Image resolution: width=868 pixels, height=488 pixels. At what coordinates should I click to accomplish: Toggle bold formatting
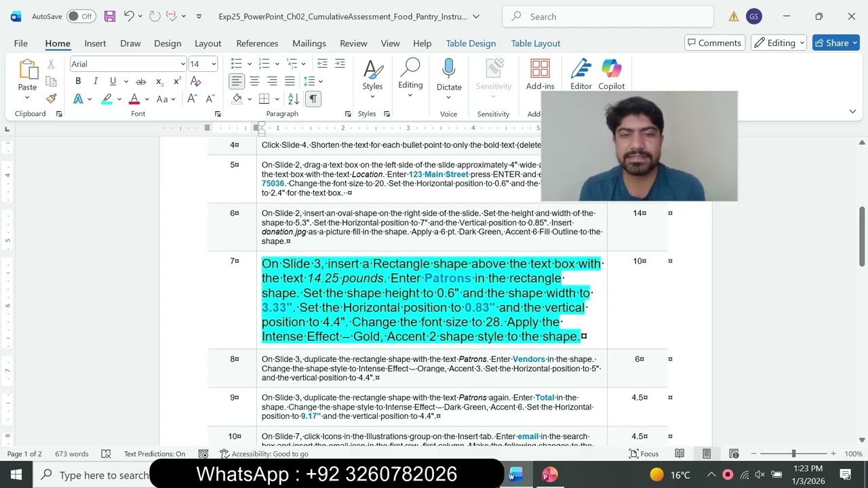(x=78, y=81)
